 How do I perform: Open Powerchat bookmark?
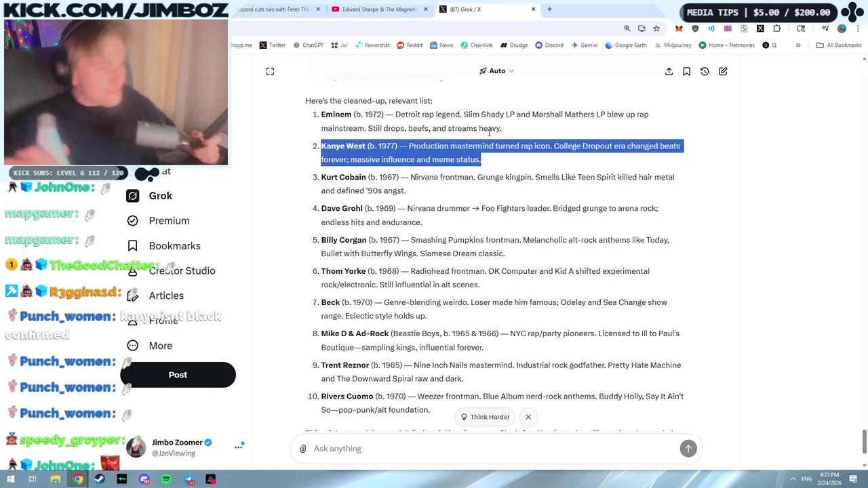372,45
